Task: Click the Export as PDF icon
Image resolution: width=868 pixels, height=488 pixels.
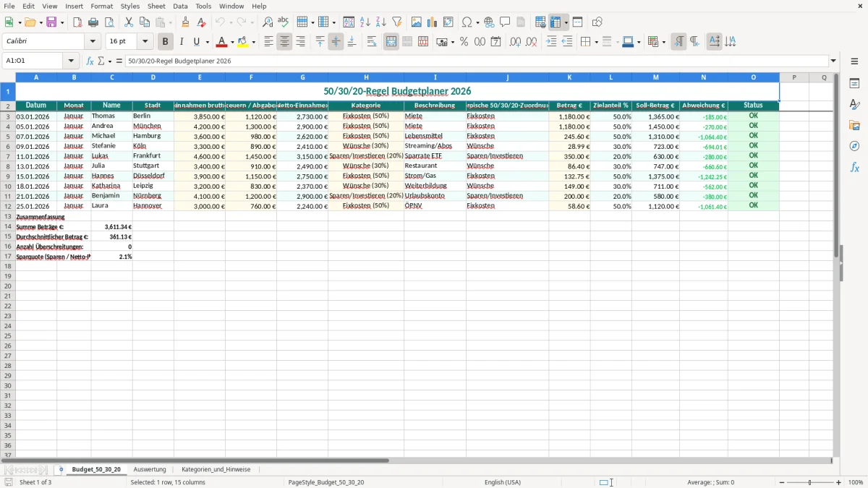Action: [x=77, y=22]
